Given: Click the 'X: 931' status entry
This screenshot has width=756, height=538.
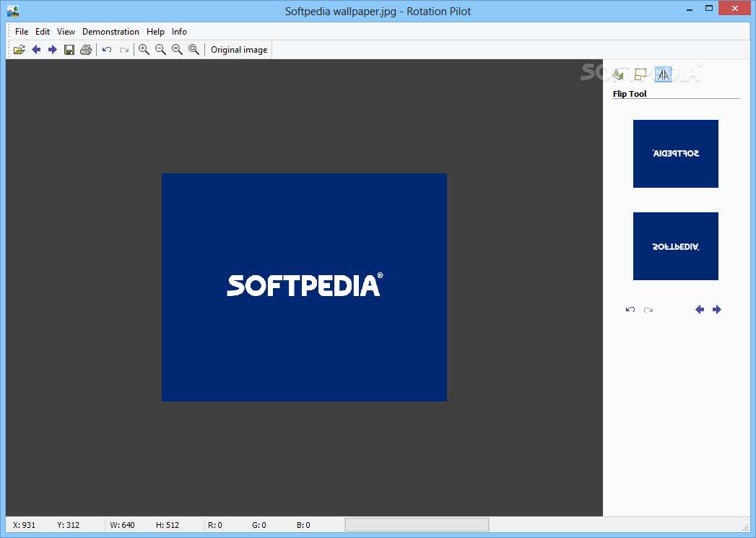Looking at the screenshot, I should [24, 525].
